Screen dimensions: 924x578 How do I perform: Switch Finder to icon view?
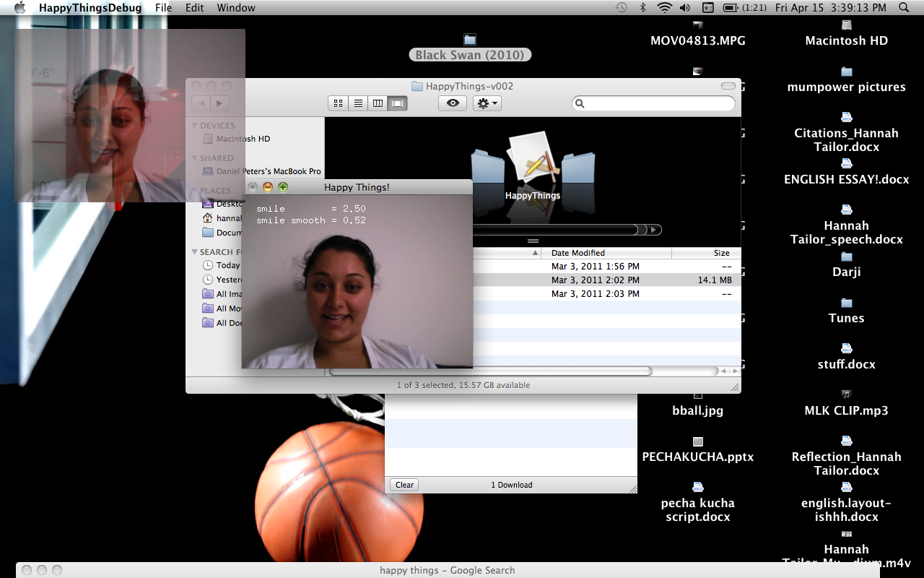[x=338, y=103]
